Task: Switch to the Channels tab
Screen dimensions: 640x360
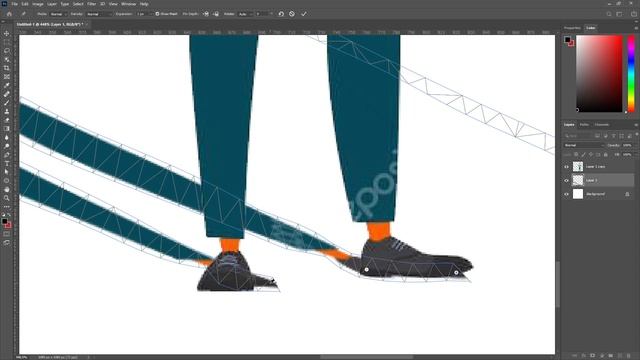Action: pyautogui.click(x=602, y=125)
